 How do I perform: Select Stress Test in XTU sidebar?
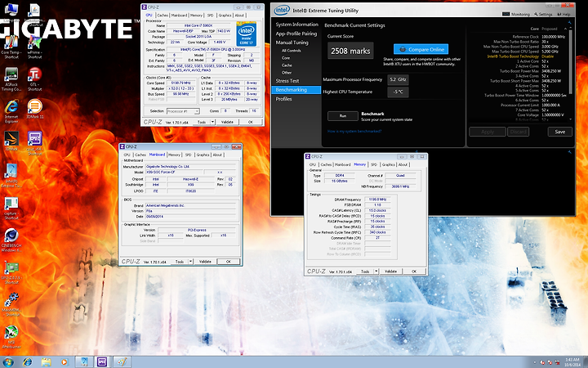pos(287,81)
